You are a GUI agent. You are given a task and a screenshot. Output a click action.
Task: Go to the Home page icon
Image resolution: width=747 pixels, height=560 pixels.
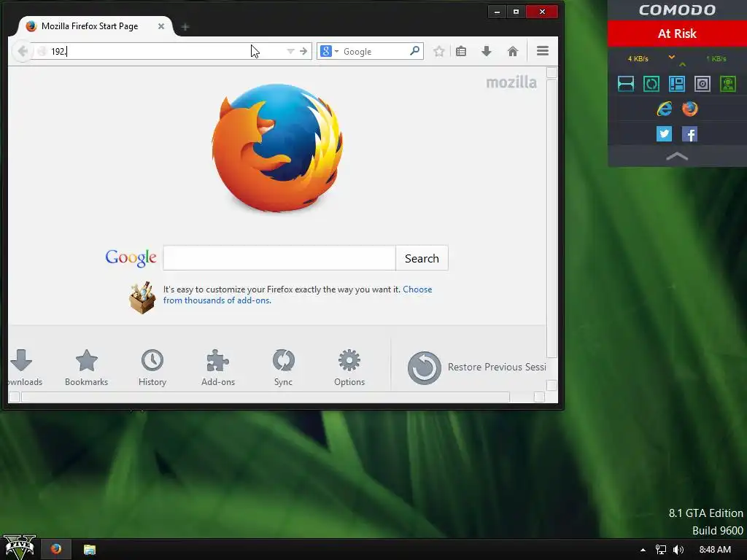pyautogui.click(x=513, y=51)
